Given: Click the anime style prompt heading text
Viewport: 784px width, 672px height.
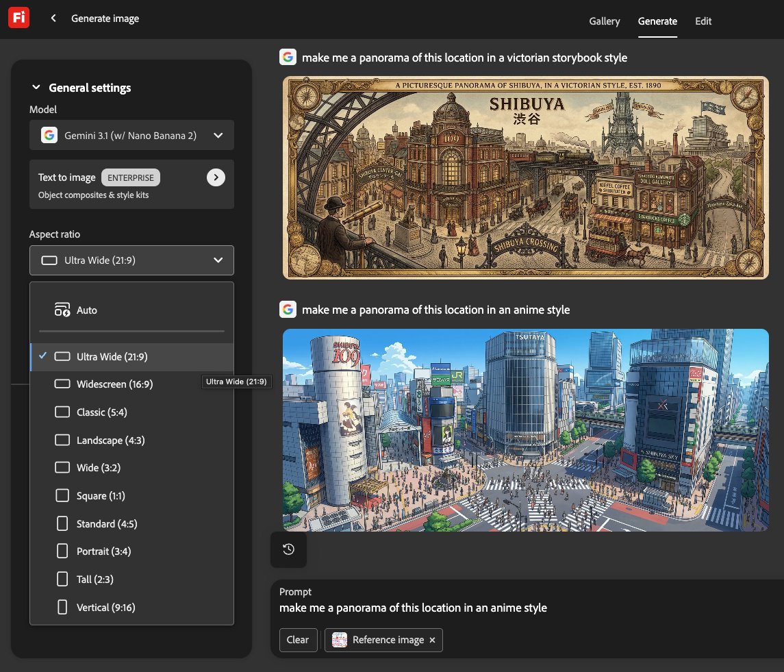Looking at the screenshot, I should click(436, 310).
